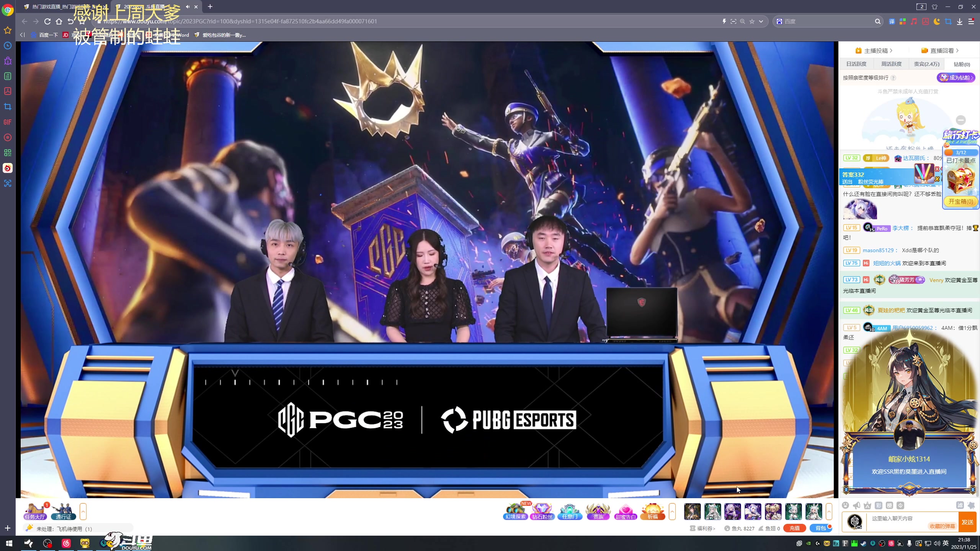Open chat settings gear icon
The image size is (980, 551).
point(971,505)
